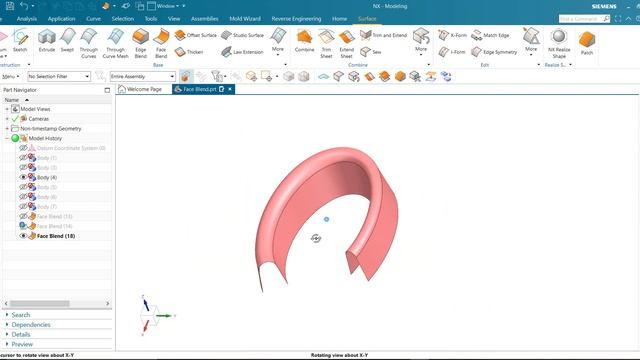
Task: Click the Trim and Extend tool
Action: pos(383,35)
